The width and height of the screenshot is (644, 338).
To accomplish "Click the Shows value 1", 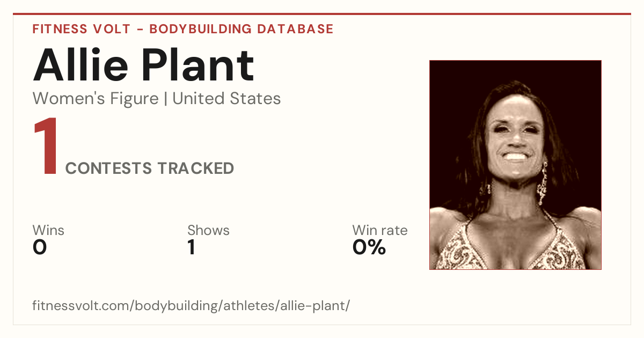I will coord(192,247).
